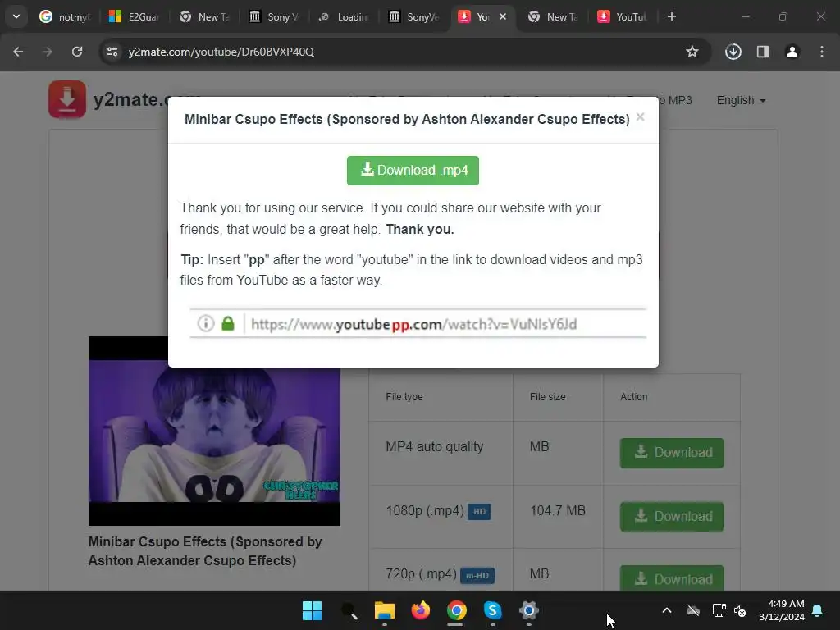Download the MP4 auto quality file
The height and width of the screenshot is (630, 840).
671,453
